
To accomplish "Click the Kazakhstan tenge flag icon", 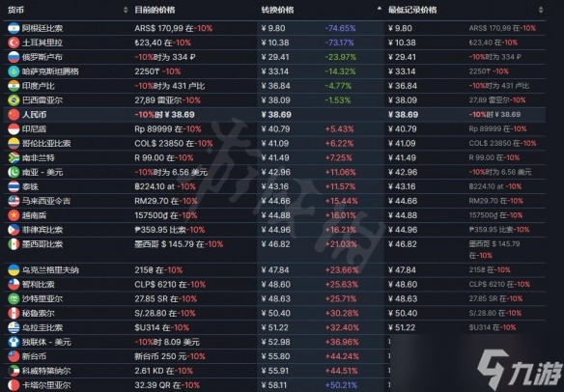I will coord(14,71).
